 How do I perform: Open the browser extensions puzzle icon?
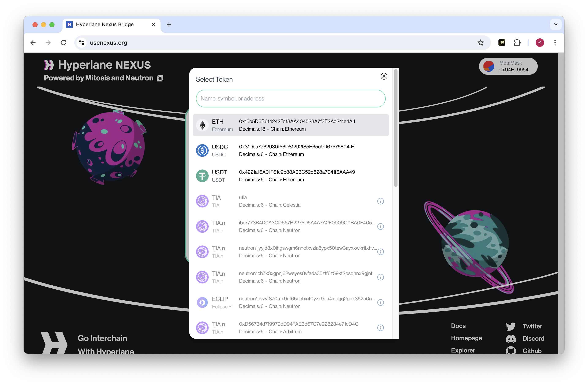[517, 43]
